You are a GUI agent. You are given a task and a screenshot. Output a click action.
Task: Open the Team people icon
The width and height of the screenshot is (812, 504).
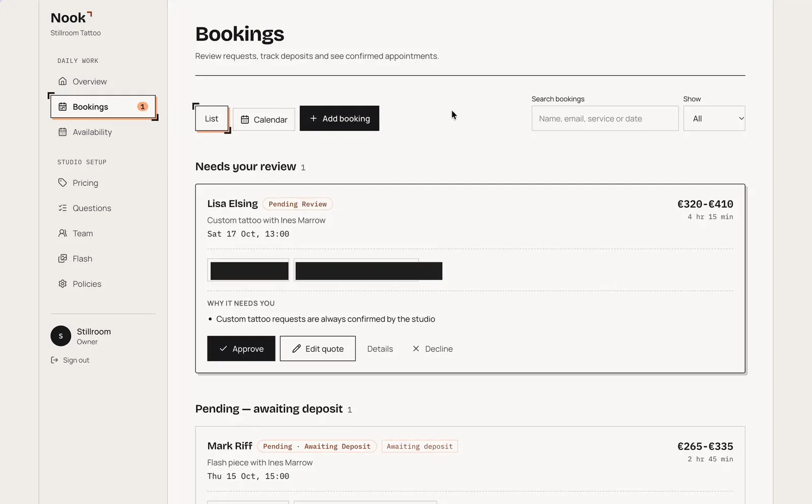click(x=62, y=233)
